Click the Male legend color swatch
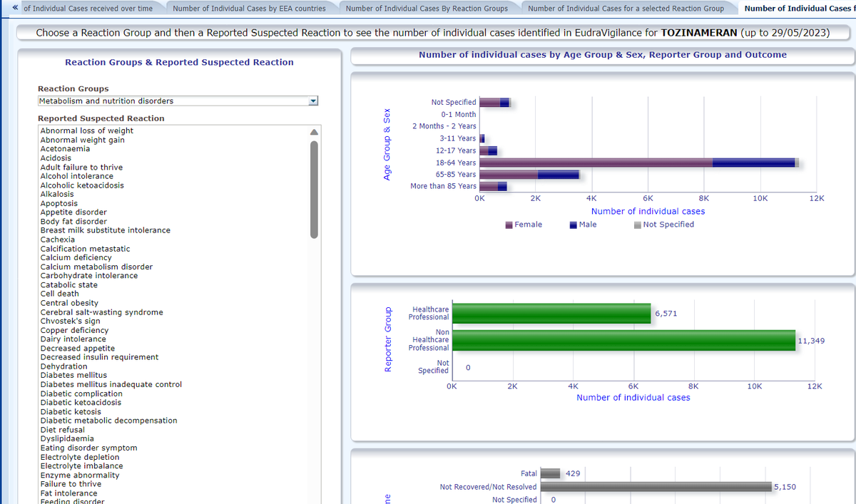This screenshot has height=504, width=856. tap(574, 225)
